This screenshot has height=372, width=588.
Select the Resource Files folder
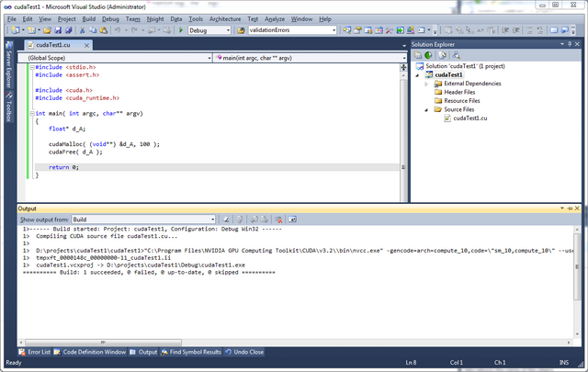point(461,101)
